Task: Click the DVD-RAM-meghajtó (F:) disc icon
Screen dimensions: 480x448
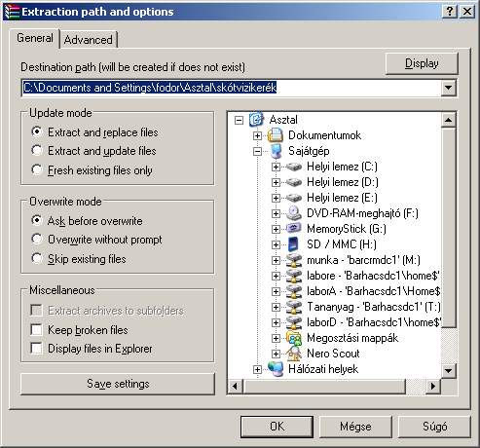Action: pos(294,213)
